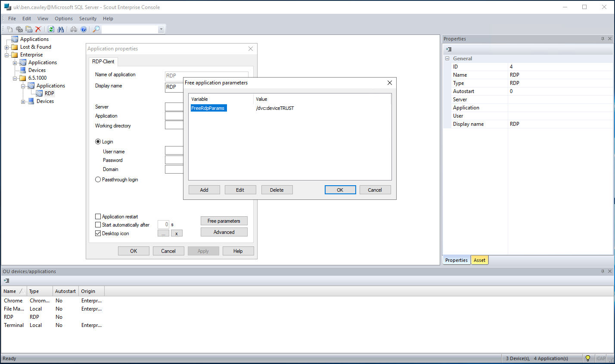Image resolution: width=615 pixels, height=364 pixels.
Task: Click the Start automatically after seconds field
Action: click(x=164, y=224)
